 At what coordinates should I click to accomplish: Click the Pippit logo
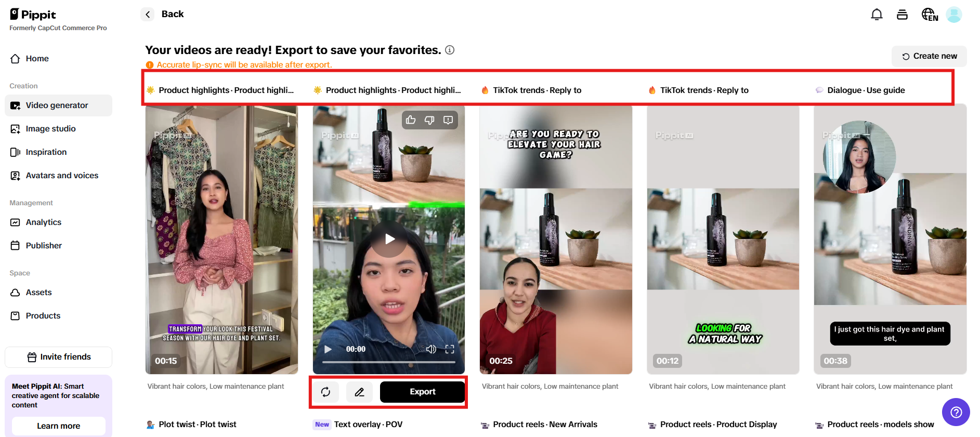pyautogui.click(x=33, y=15)
